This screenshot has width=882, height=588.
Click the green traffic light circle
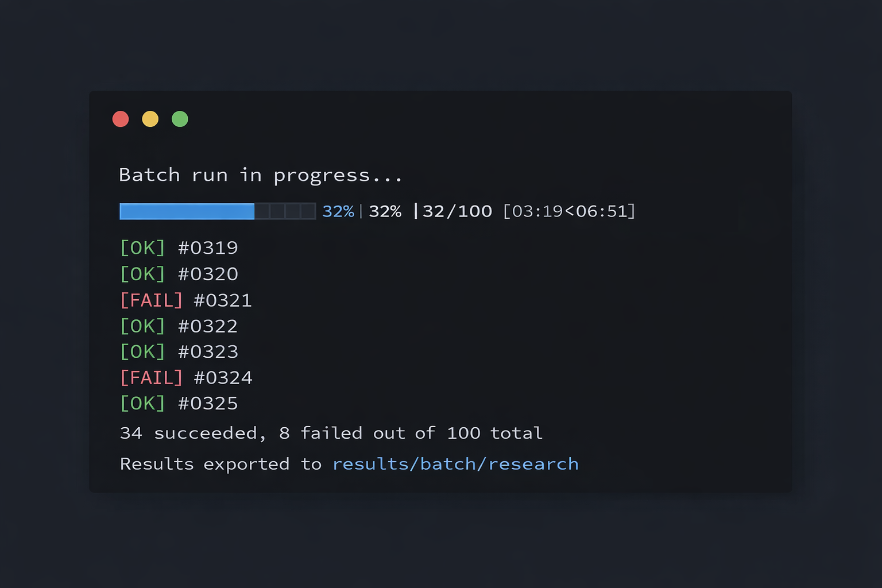click(180, 119)
